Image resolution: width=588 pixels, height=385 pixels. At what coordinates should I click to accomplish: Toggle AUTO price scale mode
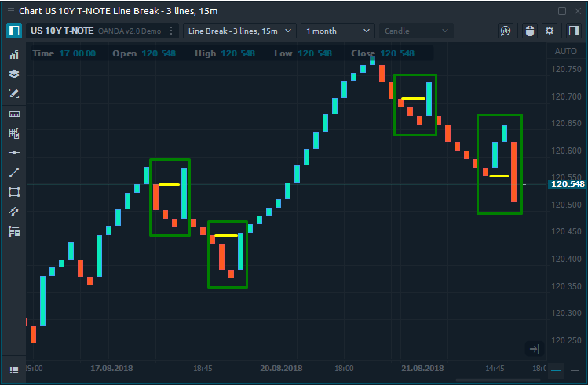[565, 51]
